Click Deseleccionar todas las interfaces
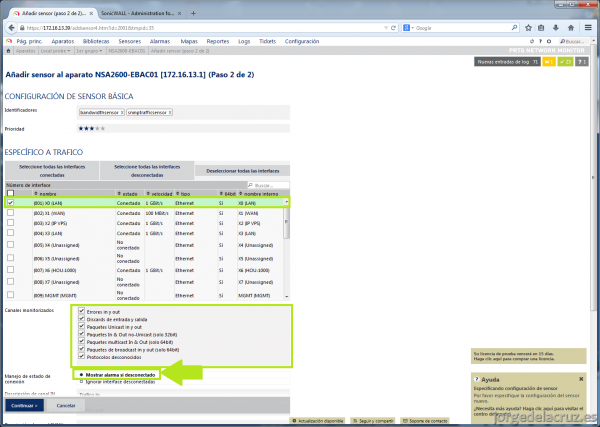 coord(243,171)
